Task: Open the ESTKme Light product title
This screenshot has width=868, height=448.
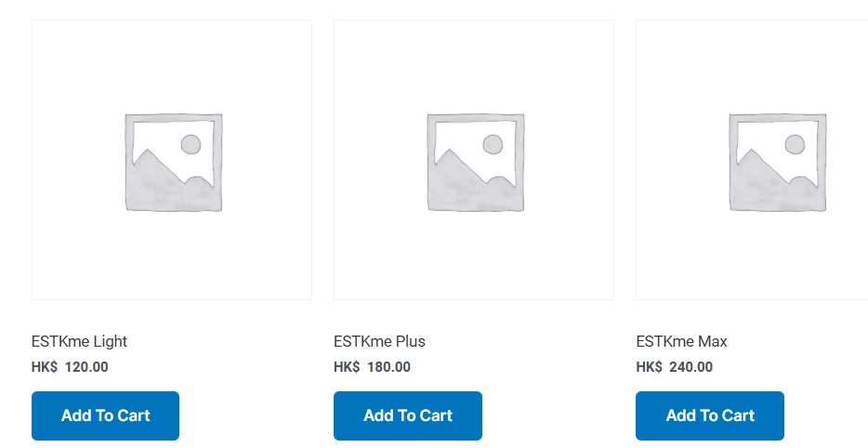Action: coord(79,341)
